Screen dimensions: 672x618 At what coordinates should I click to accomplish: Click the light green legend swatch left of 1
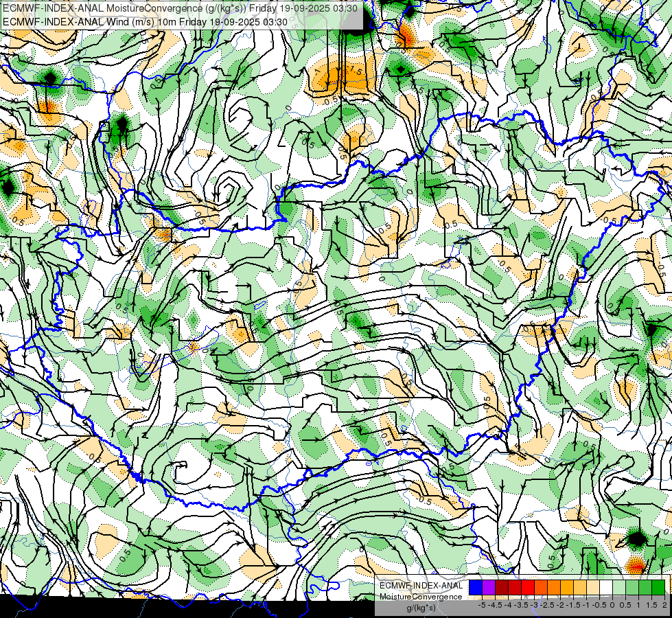click(x=632, y=587)
